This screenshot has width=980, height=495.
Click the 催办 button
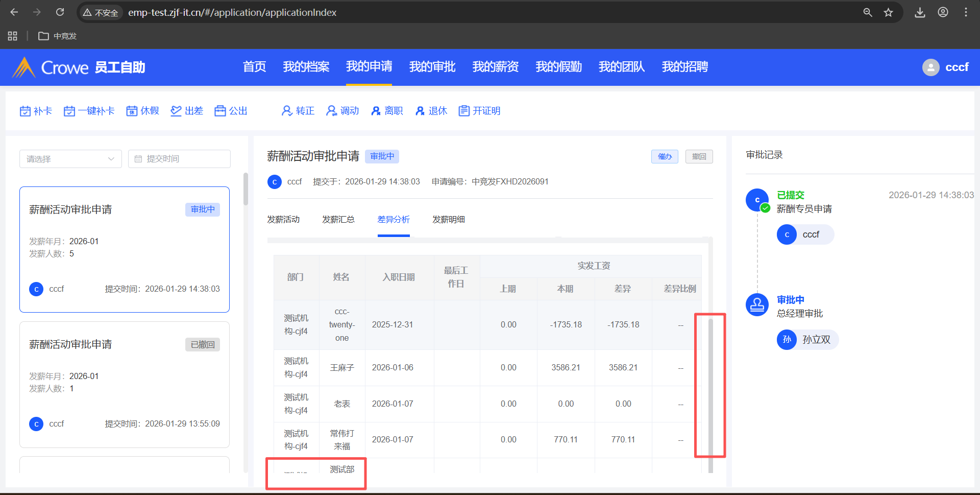point(665,156)
